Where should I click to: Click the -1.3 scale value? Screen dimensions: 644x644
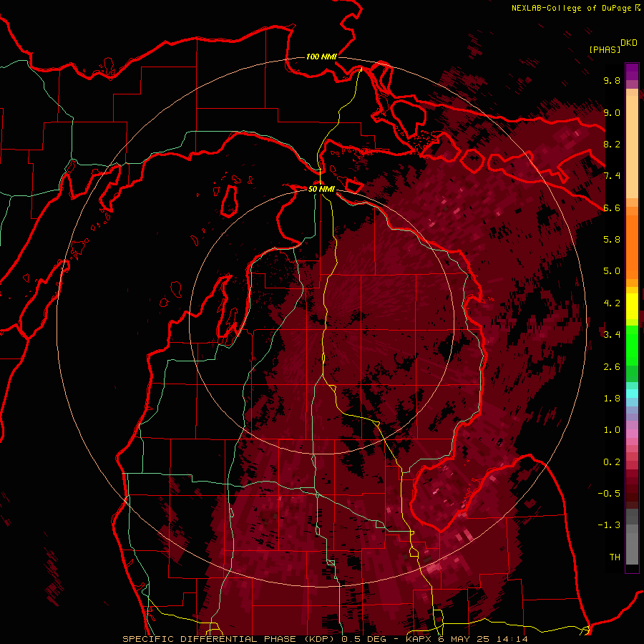pyautogui.click(x=609, y=525)
